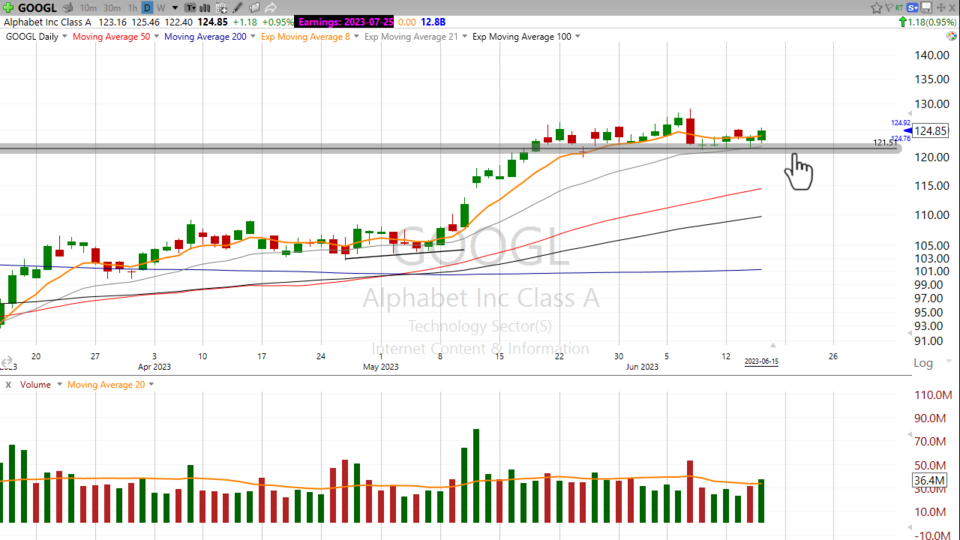Click the green plus add-symbol icon
This screenshot has width=960, height=540.
(10, 8)
